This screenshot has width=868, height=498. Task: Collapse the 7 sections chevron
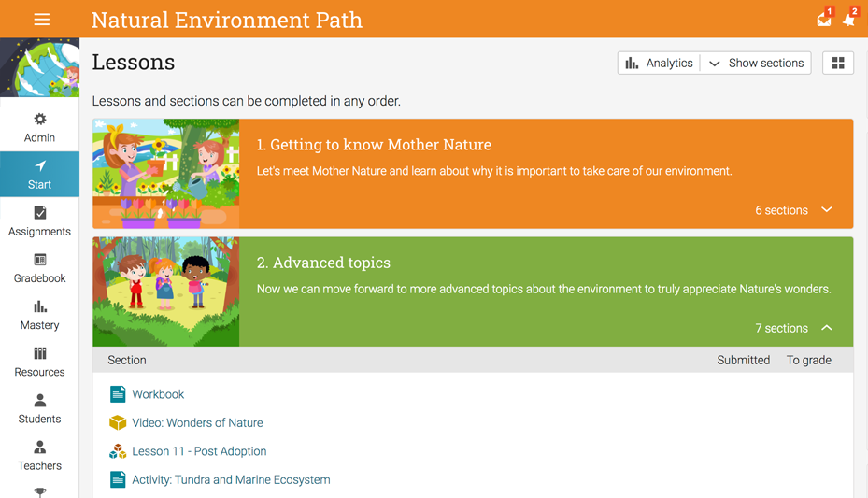(x=827, y=328)
